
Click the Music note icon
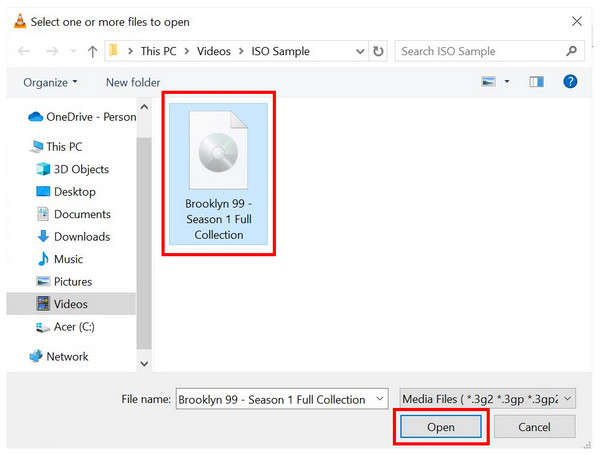[x=43, y=259]
